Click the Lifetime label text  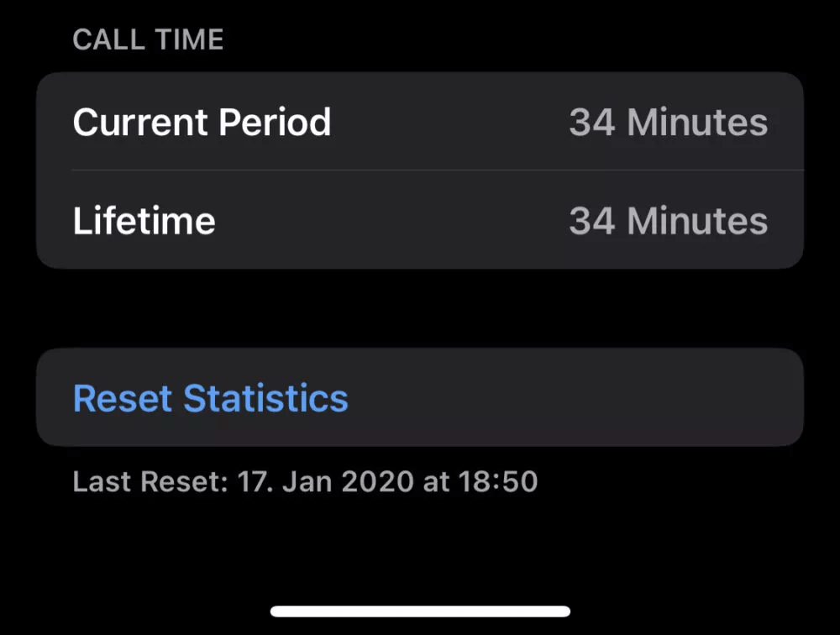pyautogui.click(x=143, y=220)
